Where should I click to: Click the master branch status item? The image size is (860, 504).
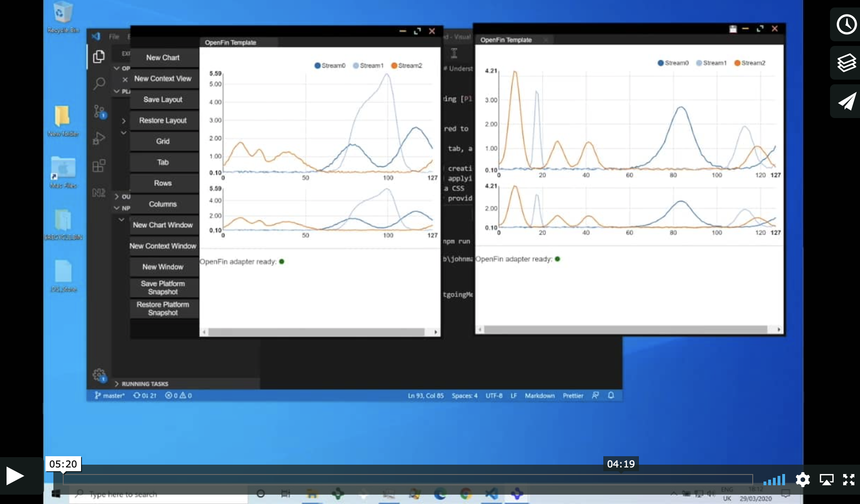pyautogui.click(x=110, y=396)
